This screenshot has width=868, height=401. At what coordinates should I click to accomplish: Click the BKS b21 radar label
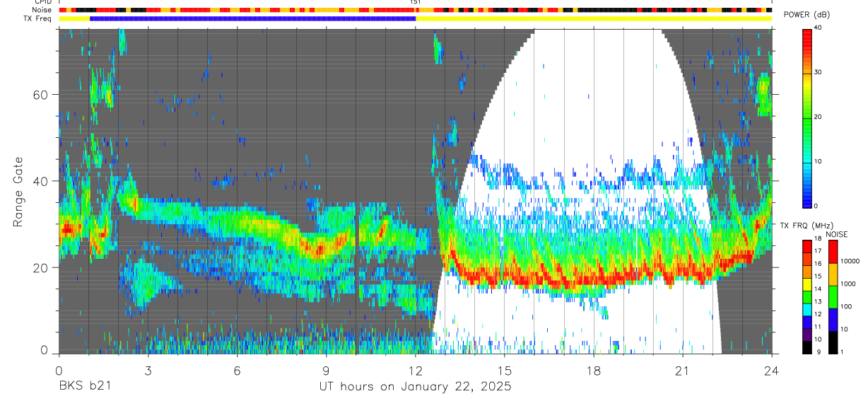click(84, 387)
